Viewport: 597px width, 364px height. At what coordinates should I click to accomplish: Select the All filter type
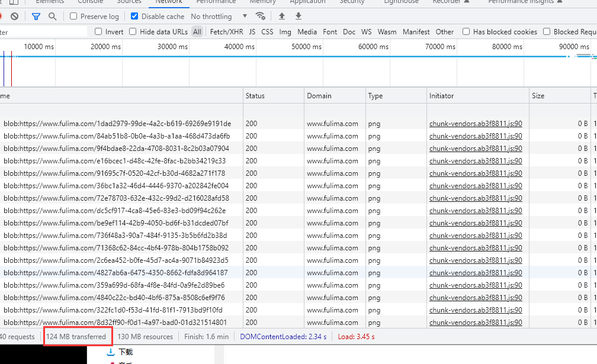pyautogui.click(x=197, y=32)
